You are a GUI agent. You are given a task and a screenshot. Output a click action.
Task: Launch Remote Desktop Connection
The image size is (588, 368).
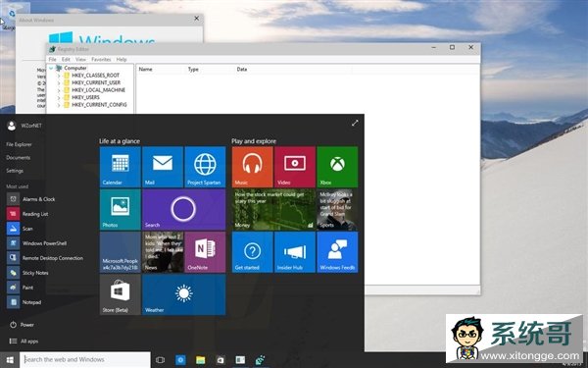(x=45, y=258)
